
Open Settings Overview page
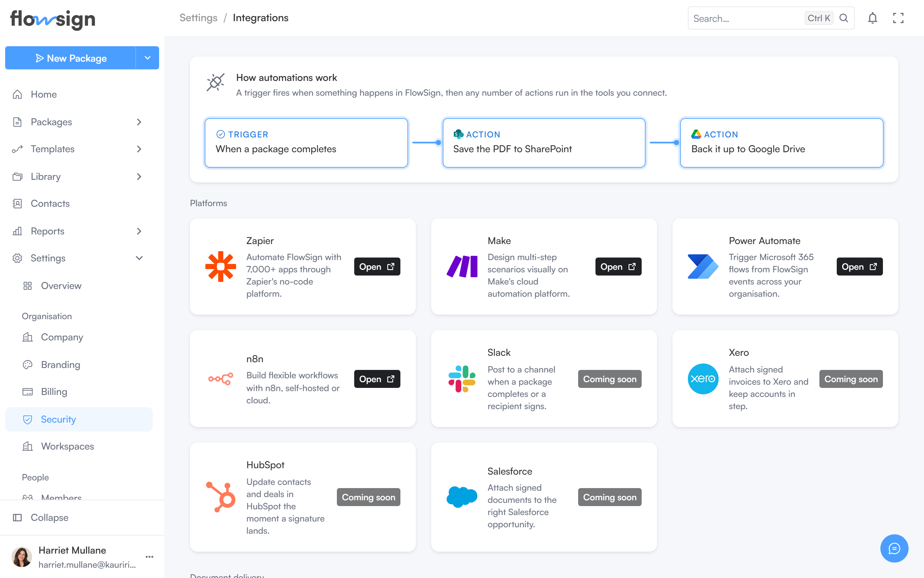[x=79, y=285]
